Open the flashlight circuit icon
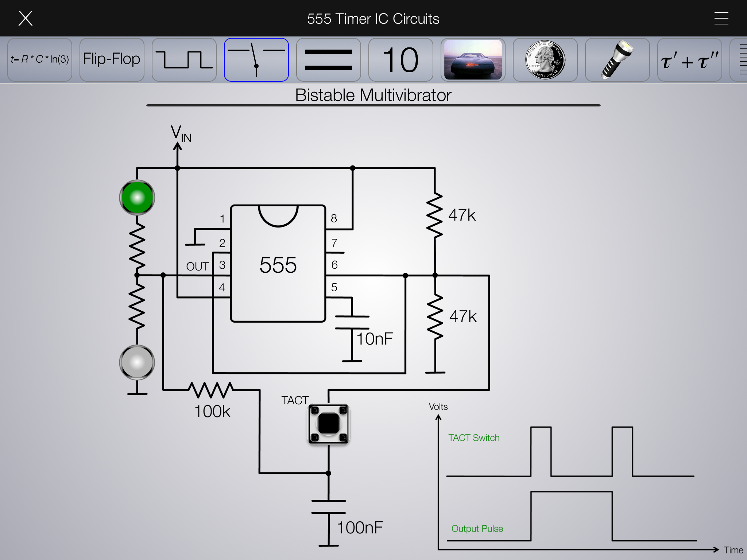The width and height of the screenshot is (747, 560). tap(617, 60)
